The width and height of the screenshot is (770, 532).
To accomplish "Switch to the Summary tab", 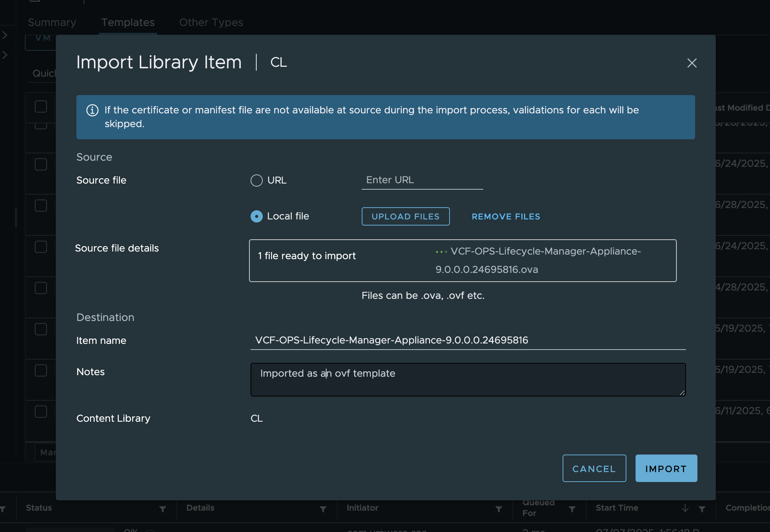I will click(x=52, y=23).
